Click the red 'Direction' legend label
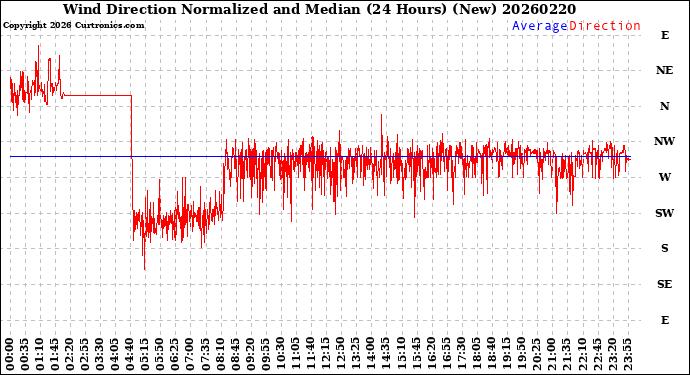Screen dimensions: 690x375 pyautogui.click(x=605, y=26)
